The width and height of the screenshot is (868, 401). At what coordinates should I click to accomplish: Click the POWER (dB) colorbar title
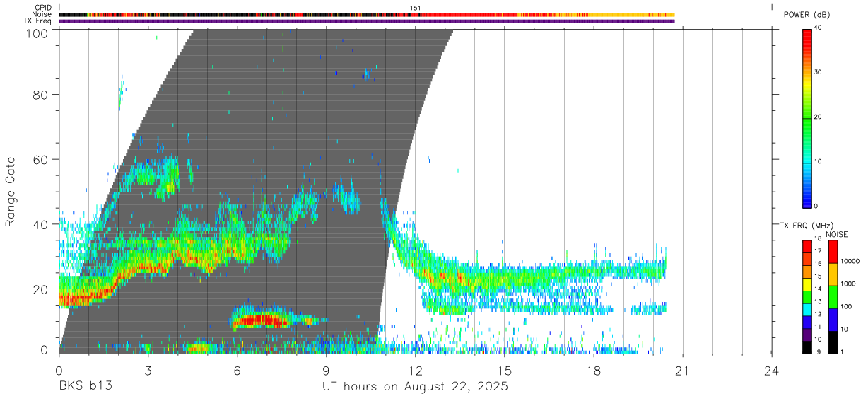click(x=807, y=15)
